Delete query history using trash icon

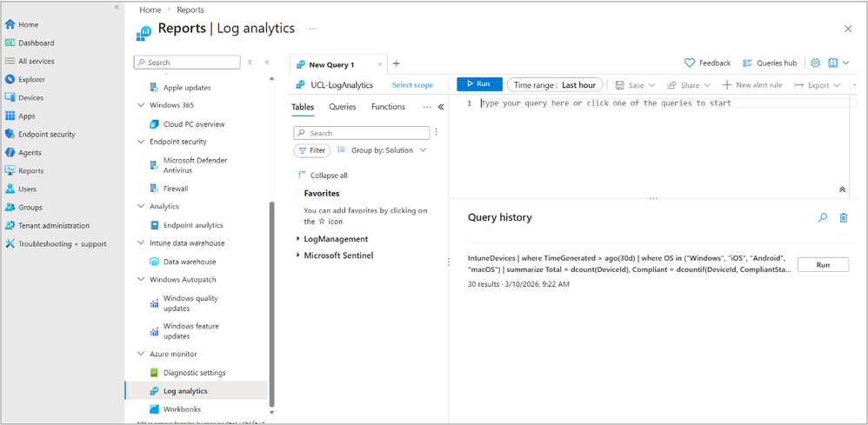[x=843, y=218]
